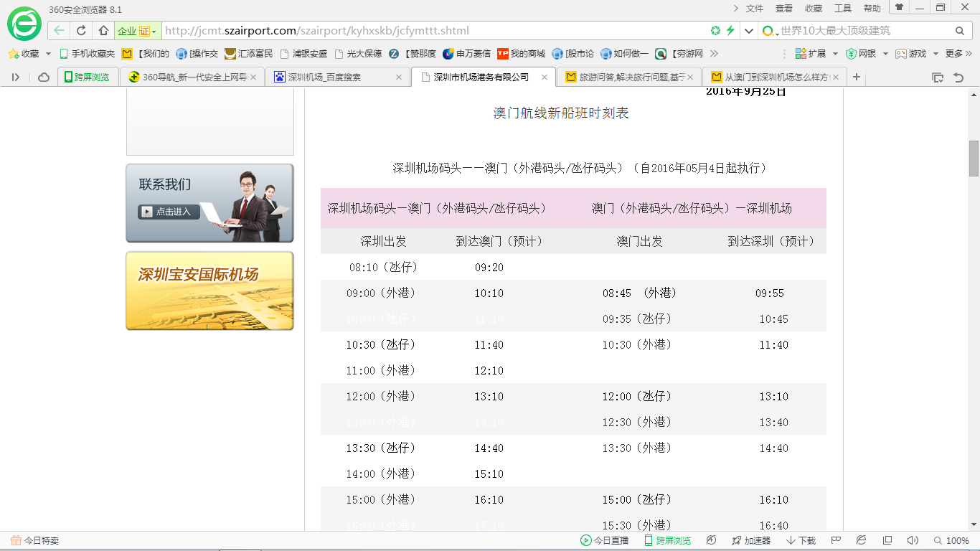The height and width of the screenshot is (551, 980).
Task: Click the 联系我们 点击进入 banner
Action: pyautogui.click(x=209, y=203)
